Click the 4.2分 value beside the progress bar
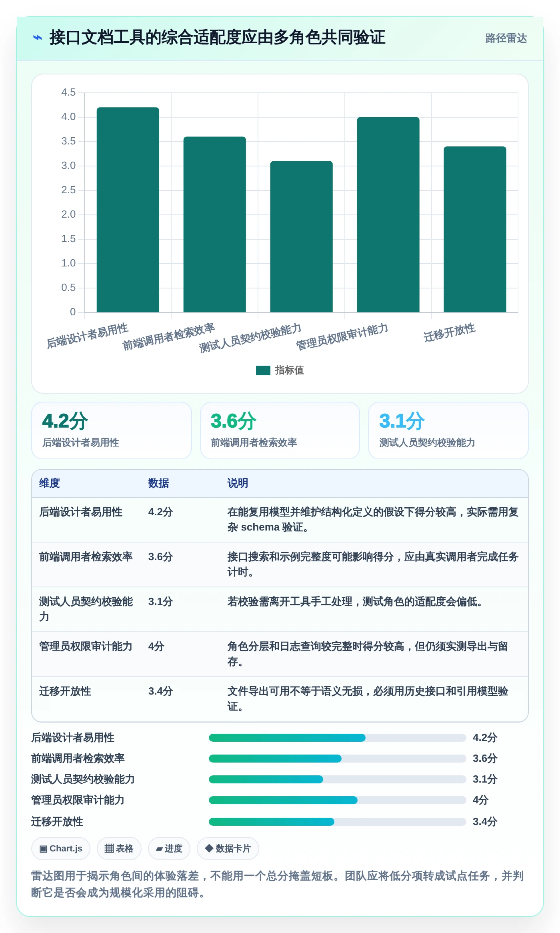This screenshot has width=560, height=933. click(x=485, y=738)
